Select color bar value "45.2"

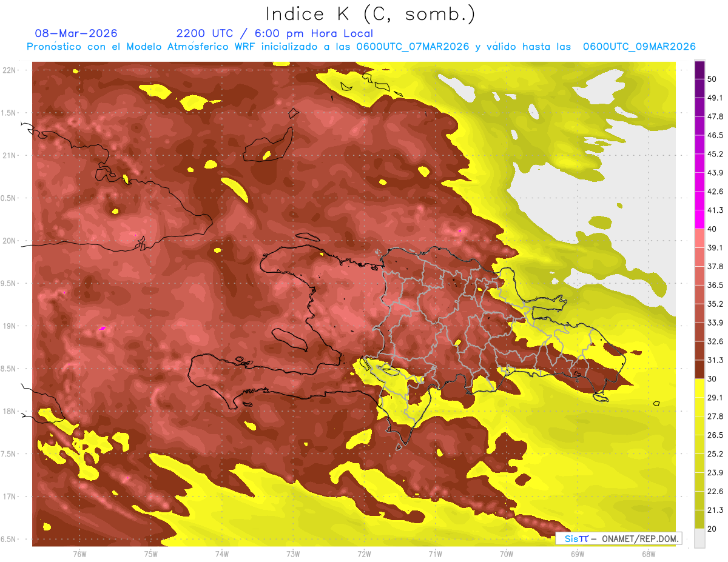click(715, 154)
